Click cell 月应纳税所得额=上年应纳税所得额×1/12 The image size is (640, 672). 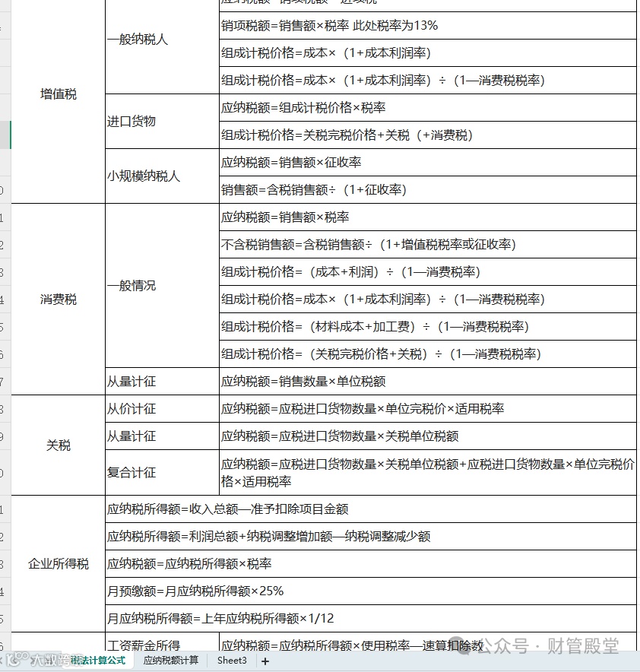[371, 619]
